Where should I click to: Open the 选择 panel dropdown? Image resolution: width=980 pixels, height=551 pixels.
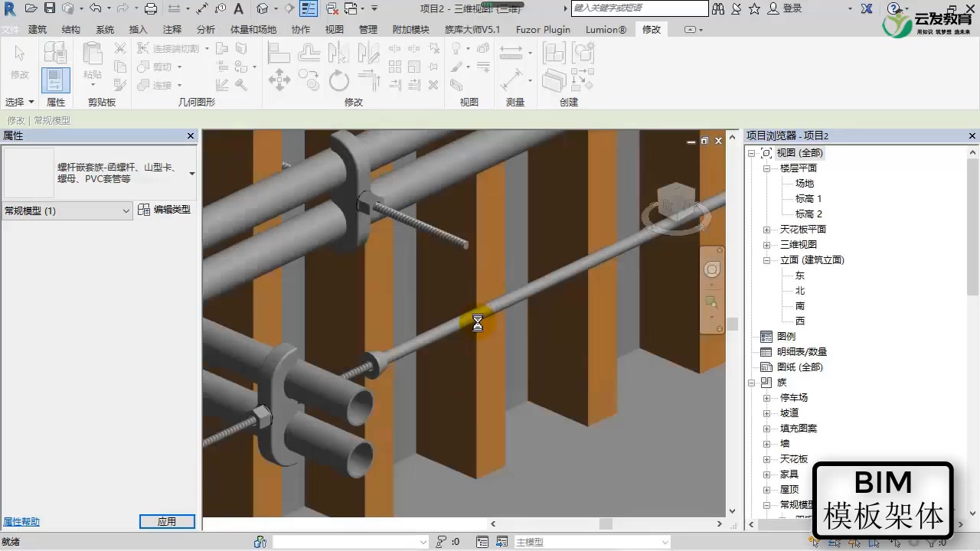click(x=20, y=102)
